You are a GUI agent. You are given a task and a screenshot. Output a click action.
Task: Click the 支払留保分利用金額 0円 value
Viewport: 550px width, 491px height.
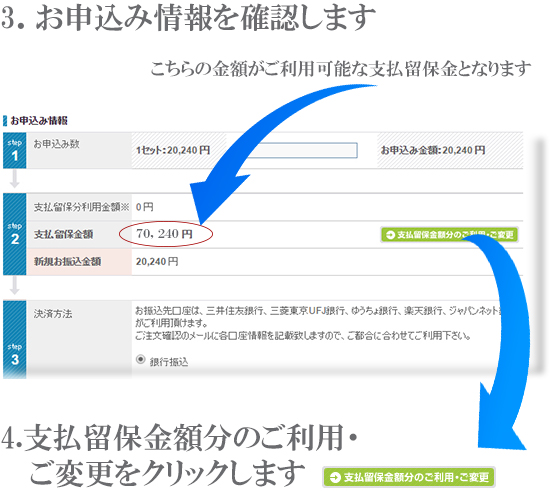click(x=145, y=207)
